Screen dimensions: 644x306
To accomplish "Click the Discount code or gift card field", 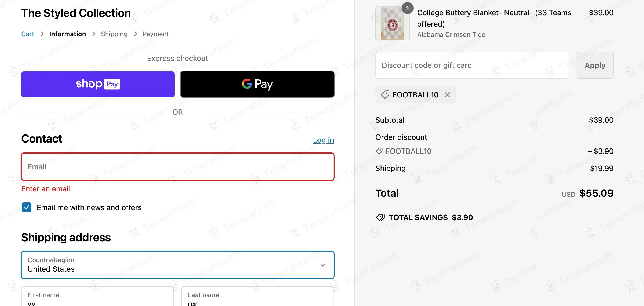I will coord(472,65).
